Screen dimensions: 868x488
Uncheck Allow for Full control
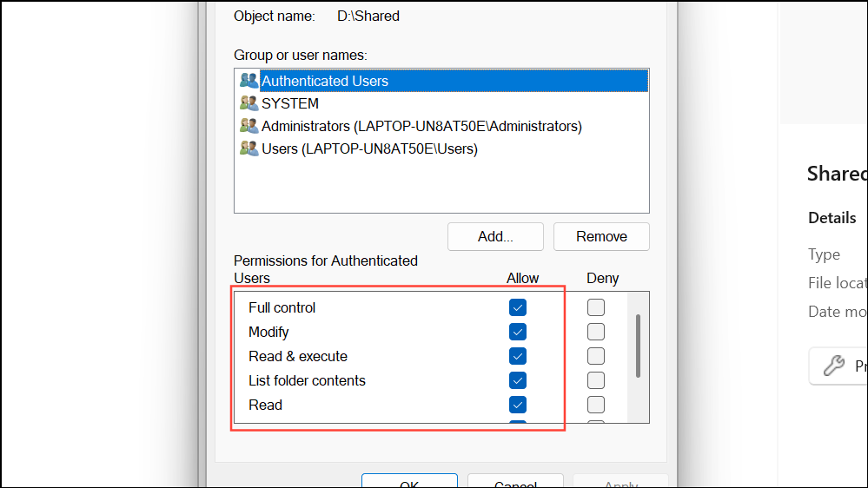pyautogui.click(x=518, y=307)
